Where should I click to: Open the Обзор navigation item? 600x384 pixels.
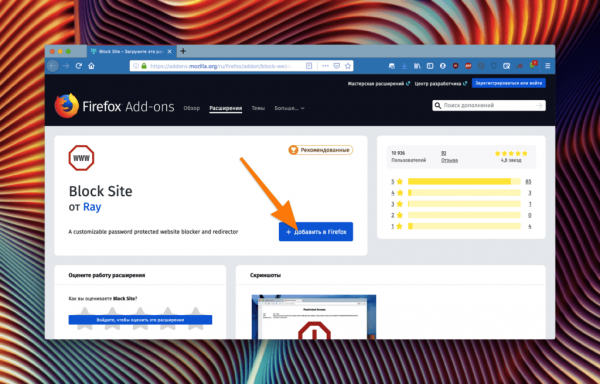click(191, 108)
